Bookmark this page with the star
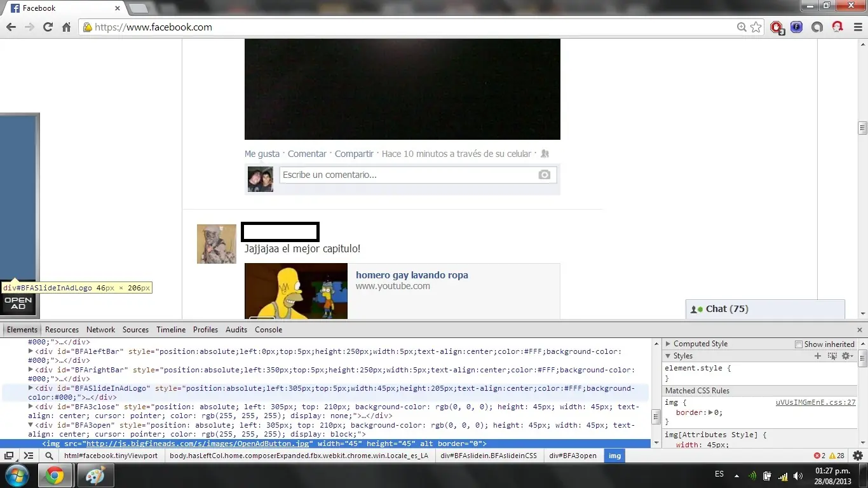Screen dimensions: 868x488 (756, 27)
